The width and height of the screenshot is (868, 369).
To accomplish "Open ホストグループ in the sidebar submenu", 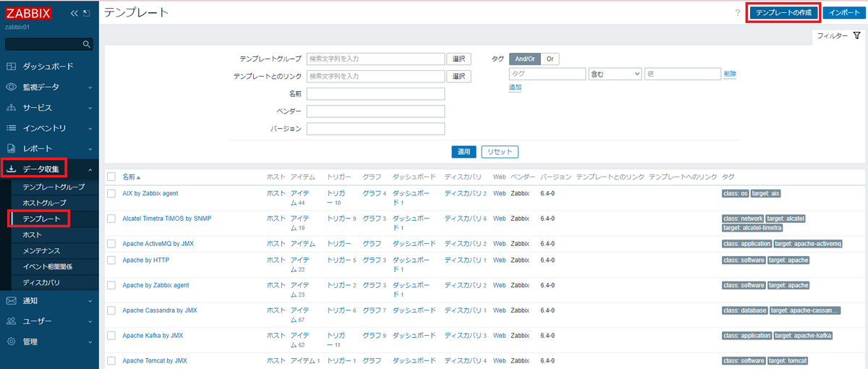I will (x=44, y=203).
